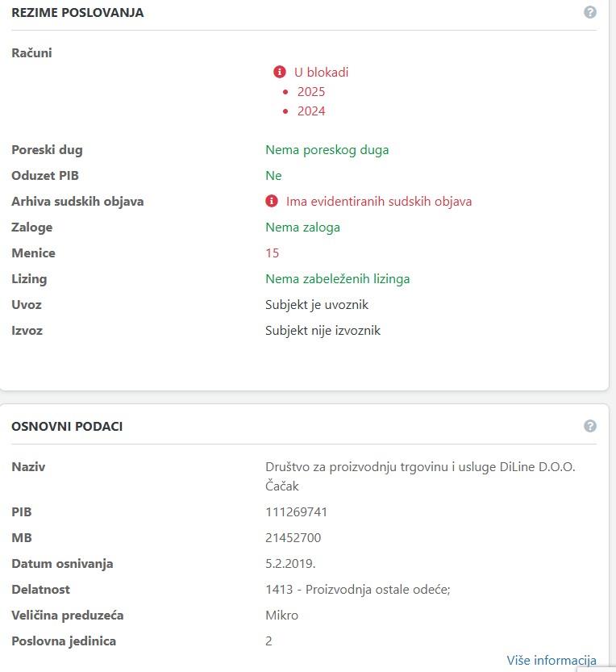
Task: Click help icon in Osnovni podaci header
Action: pyautogui.click(x=590, y=426)
